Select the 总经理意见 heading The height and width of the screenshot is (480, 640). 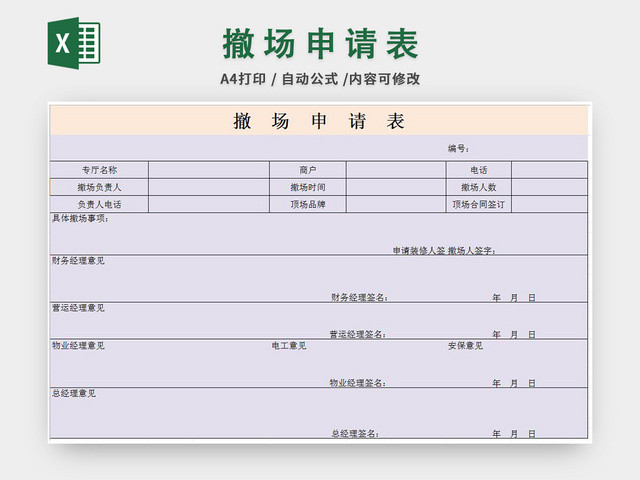(x=74, y=393)
